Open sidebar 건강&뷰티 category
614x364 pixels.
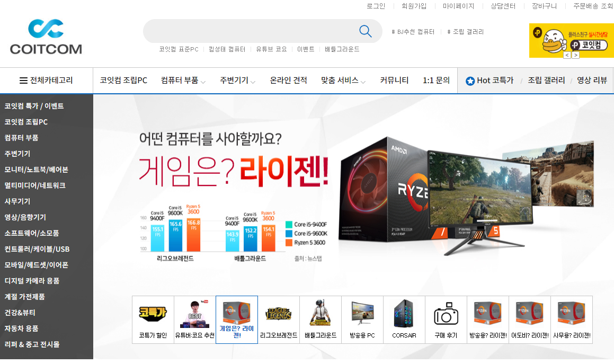[20, 313]
